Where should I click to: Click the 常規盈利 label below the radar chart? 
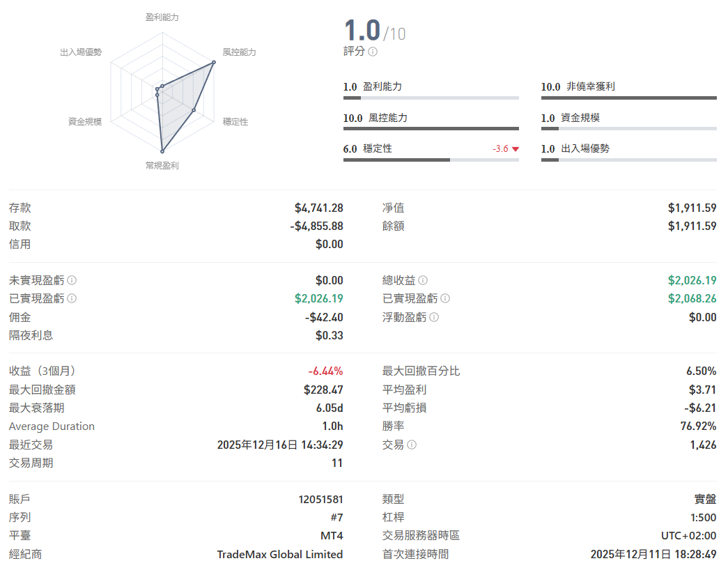(162, 166)
